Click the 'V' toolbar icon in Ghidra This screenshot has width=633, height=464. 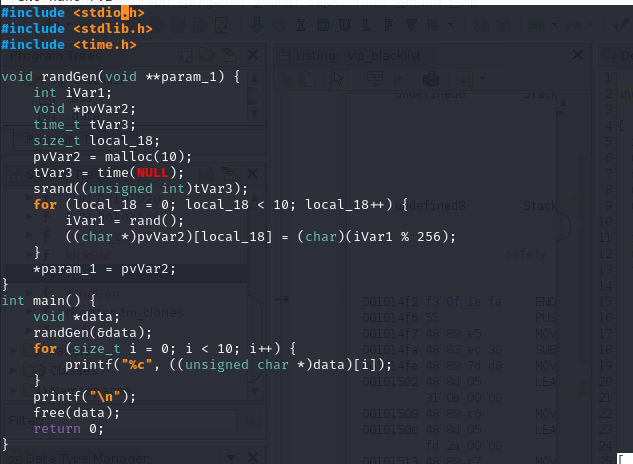[411, 25]
